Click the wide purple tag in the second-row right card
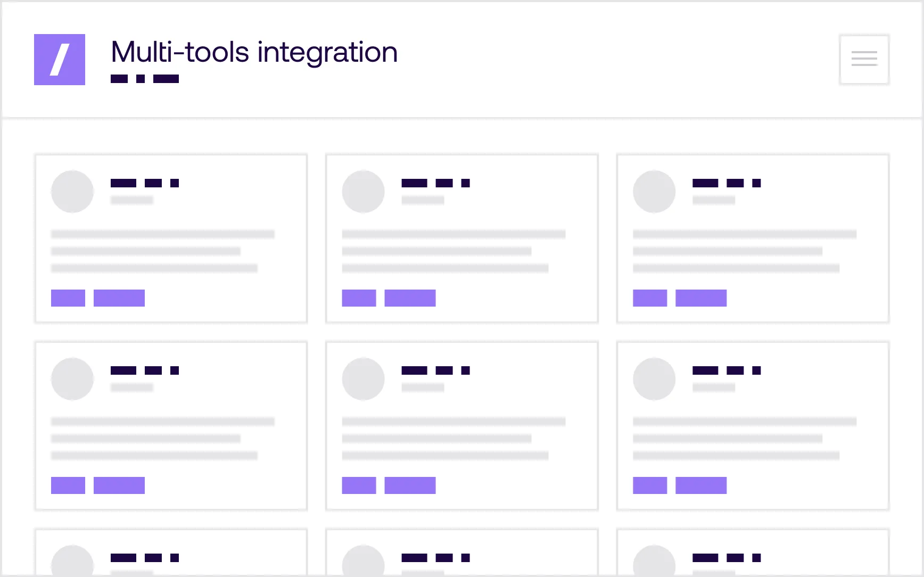Screen dimensions: 924x577 point(701,485)
